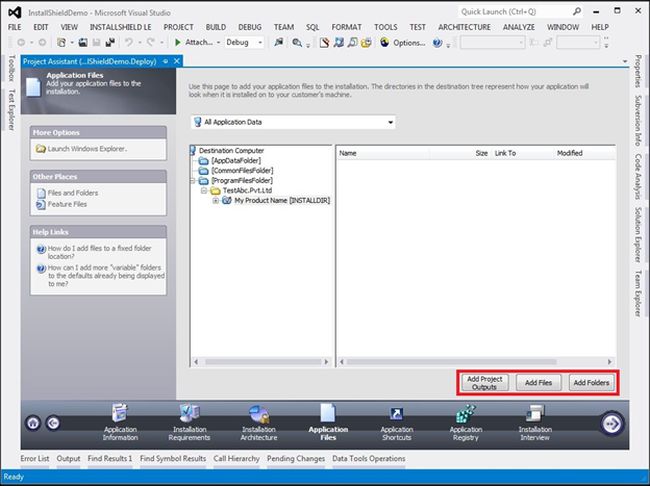
Task: Open the BUILD menu
Action: click(x=216, y=27)
